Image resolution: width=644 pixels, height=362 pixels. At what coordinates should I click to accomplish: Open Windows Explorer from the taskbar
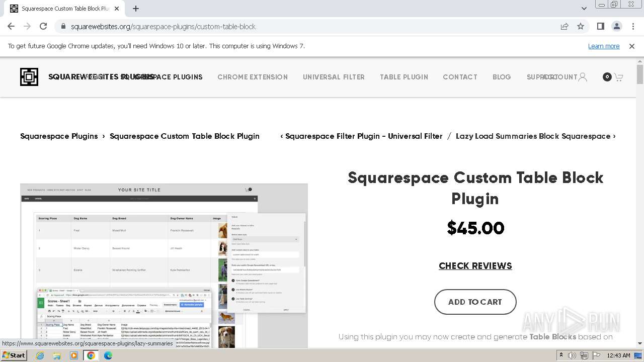click(x=57, y=355)
